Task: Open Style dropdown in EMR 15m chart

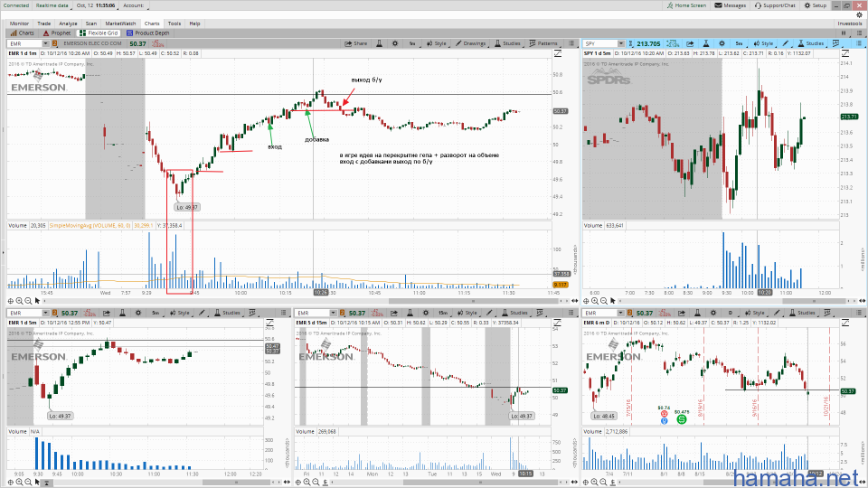Action: click(x=467, y=313)
